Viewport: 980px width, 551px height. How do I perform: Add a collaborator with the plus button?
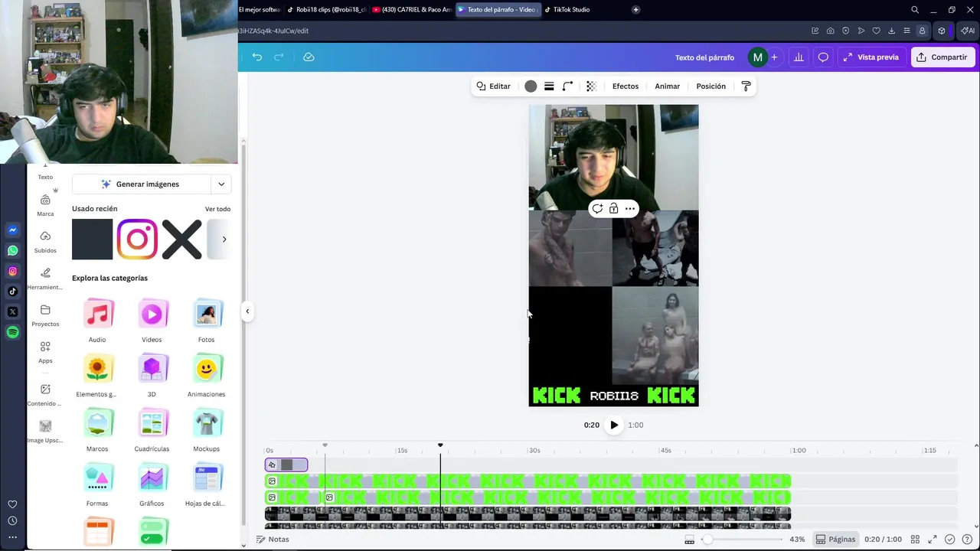coord(774,57)
